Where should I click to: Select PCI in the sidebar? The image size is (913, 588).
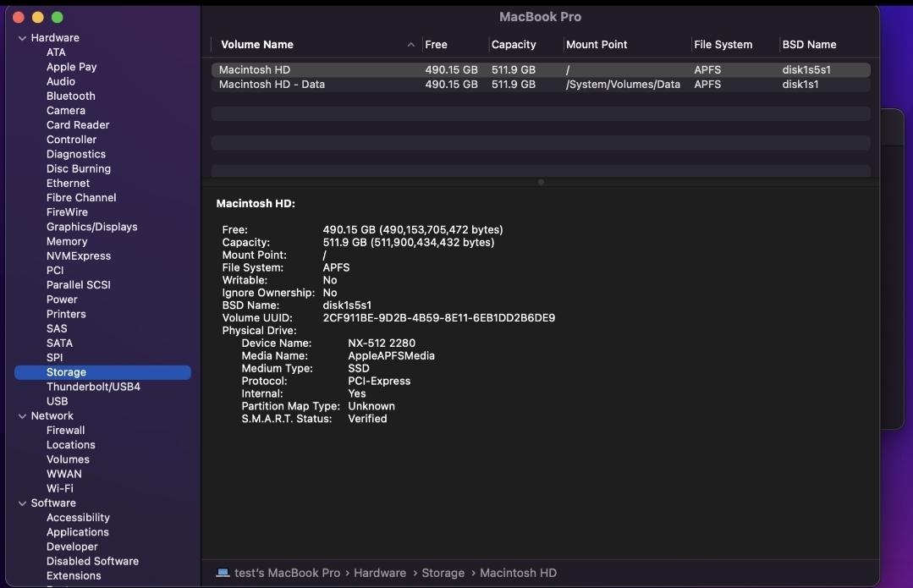pyautogui.click(x=55, y=271)
